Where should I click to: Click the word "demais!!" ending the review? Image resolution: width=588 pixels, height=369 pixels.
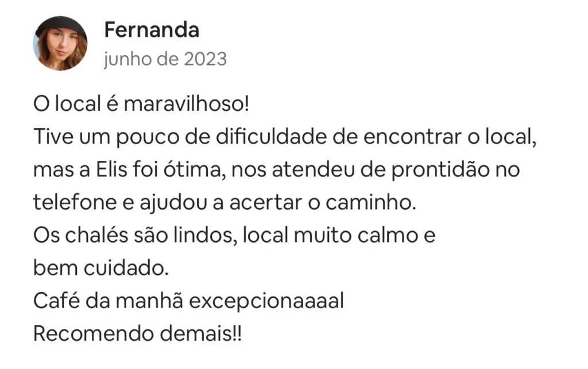pos(200,334)
